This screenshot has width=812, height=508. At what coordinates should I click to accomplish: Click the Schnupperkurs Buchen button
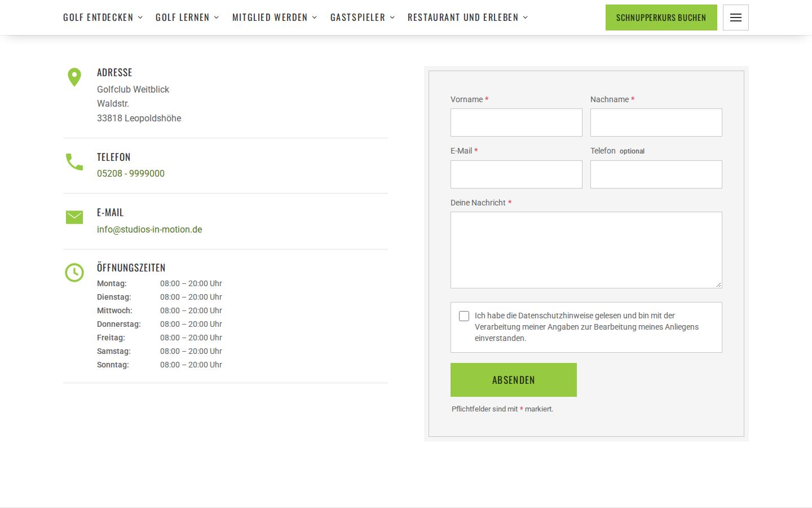pos(661,17)
